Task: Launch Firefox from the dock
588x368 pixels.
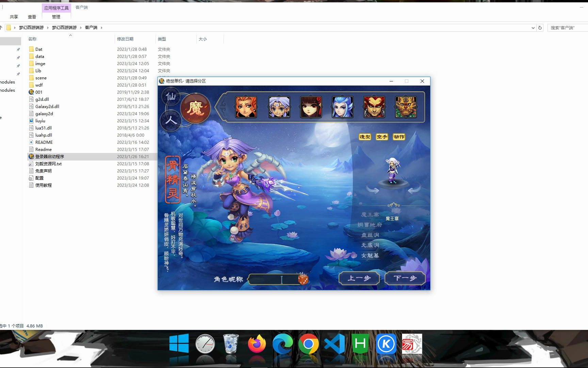Action: point(257,344)
